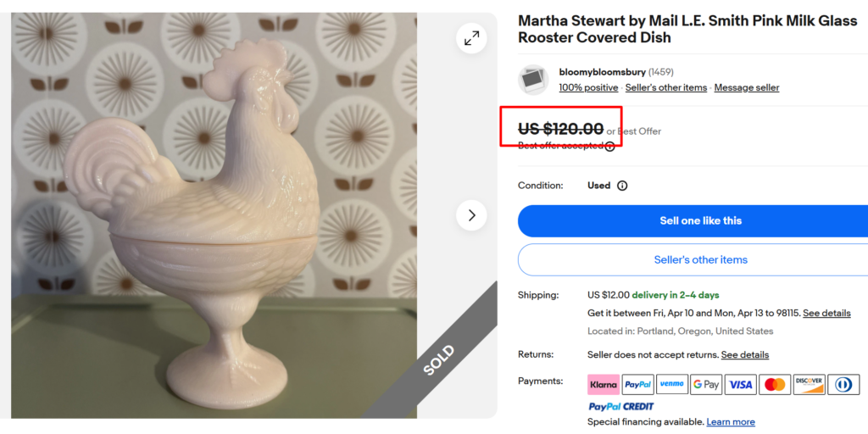Screen dimensions: 868x434
Task: Open the bloomybloomsbury seller profile link
Action: click(x=602, y=72)
